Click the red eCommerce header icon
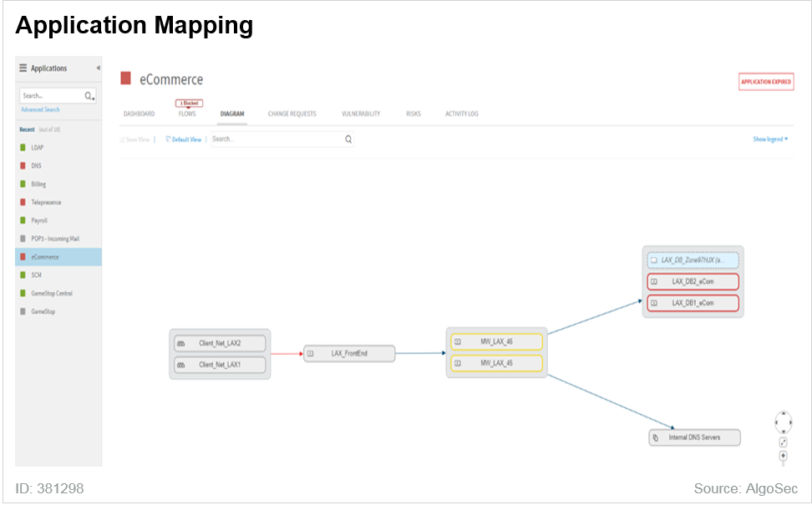This screenshot has height=505, width=812. click(x=125, y=78)
